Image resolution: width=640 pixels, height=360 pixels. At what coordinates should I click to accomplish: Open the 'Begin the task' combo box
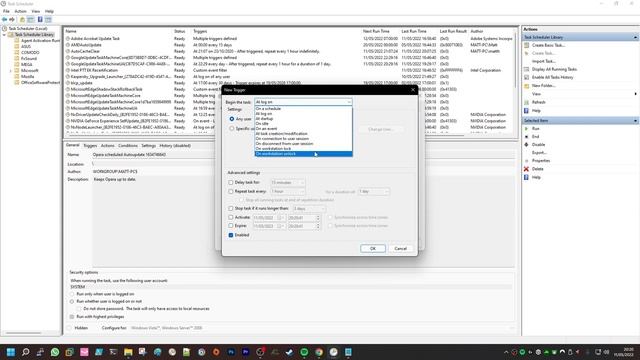tap(303, 102)
